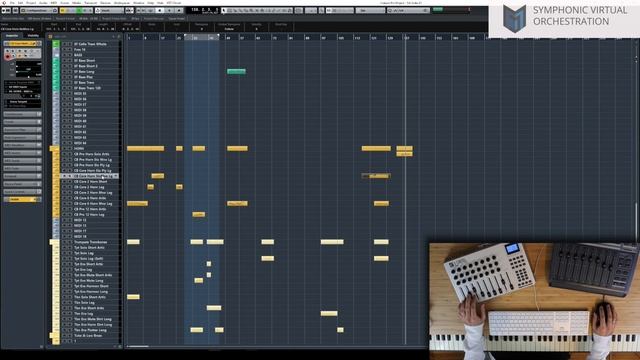Viewport: 640px width, 360px height.
Task: Click the green R read-automation toolbar button
Action: coord(80,10)
